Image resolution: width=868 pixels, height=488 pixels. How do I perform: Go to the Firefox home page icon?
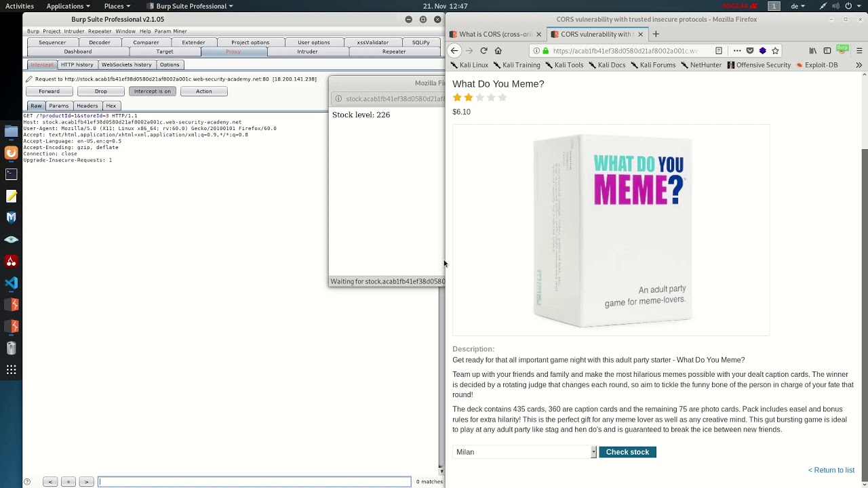[498, 51]
